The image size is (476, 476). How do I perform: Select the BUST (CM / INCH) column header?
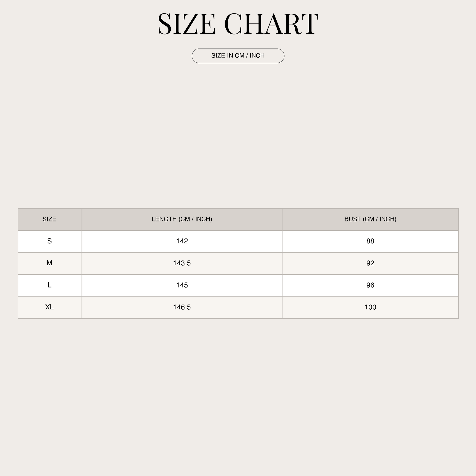370,219
